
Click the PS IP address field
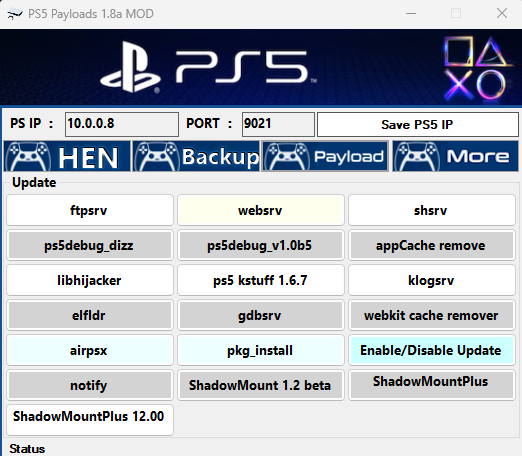point(122,124)
